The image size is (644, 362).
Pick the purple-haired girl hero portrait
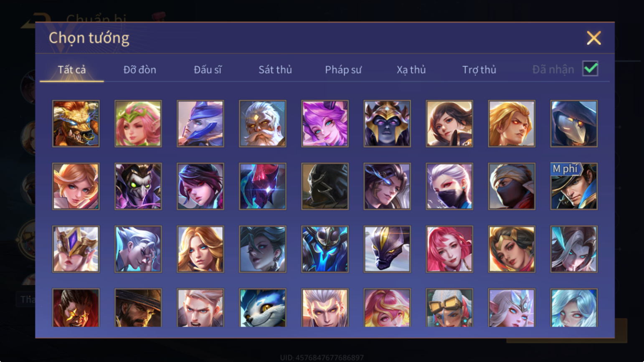325,124
